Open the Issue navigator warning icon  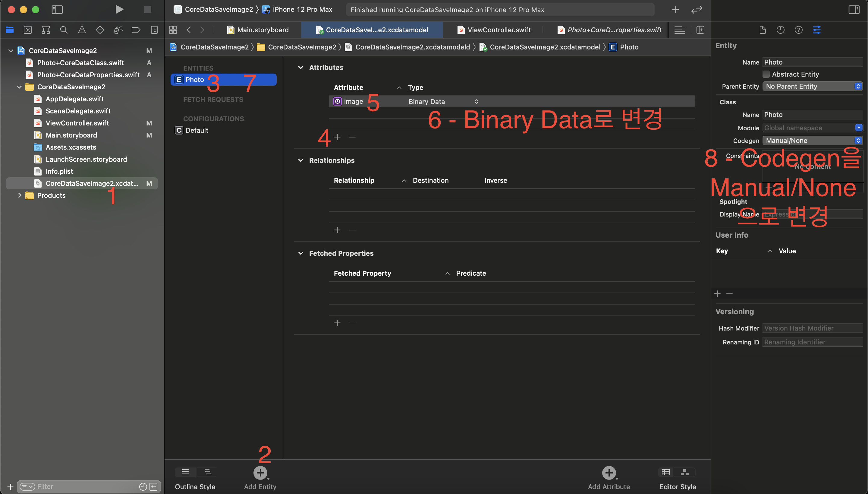coord(82,30)
